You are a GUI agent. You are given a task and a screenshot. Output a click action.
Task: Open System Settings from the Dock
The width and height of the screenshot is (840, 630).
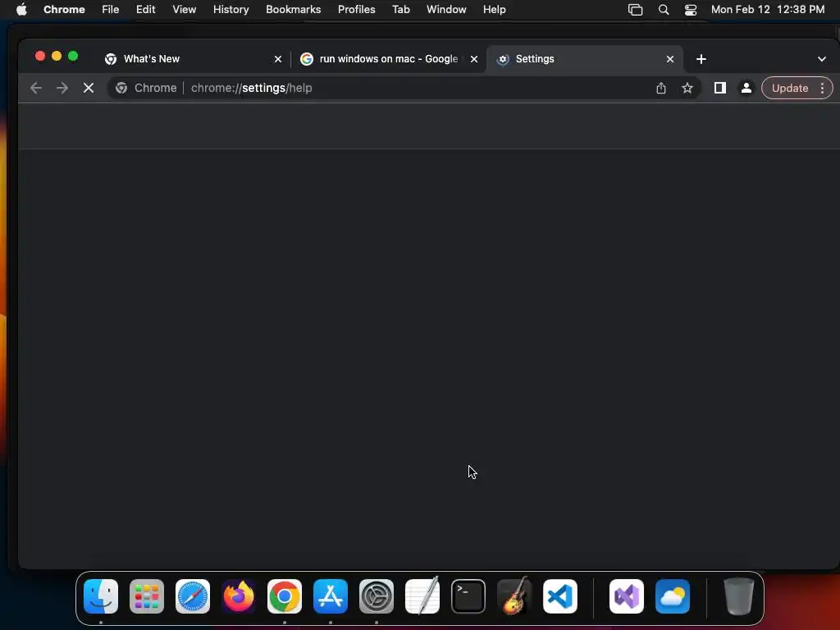pos(377,596)
